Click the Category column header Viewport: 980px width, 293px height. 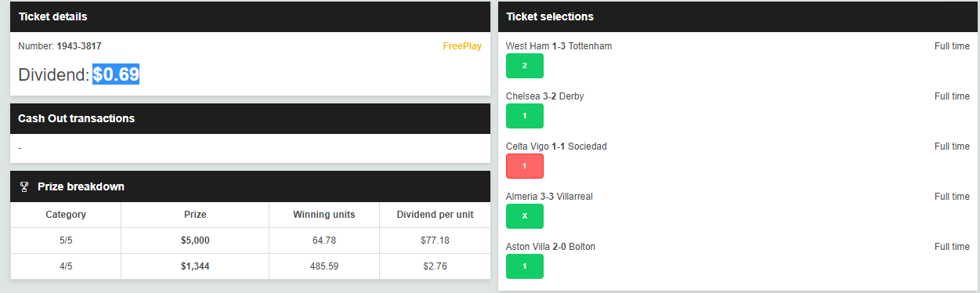tap(66, 215)
